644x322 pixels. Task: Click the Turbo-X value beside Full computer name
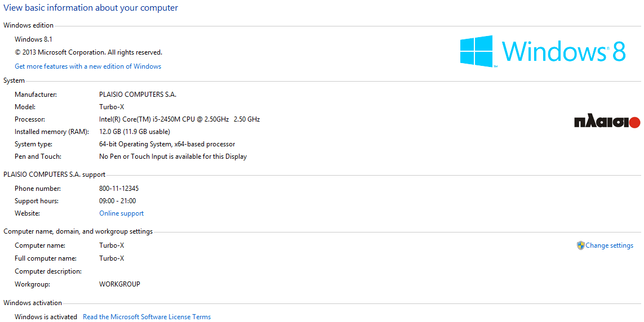pos(112,258)
